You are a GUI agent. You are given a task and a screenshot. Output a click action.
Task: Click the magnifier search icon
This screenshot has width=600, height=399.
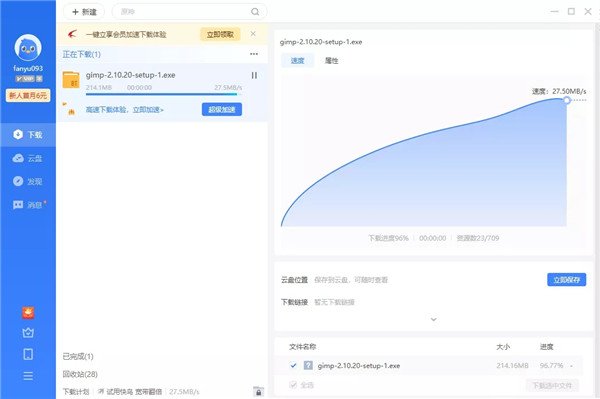pyautogui.click(x=255, y=12)
